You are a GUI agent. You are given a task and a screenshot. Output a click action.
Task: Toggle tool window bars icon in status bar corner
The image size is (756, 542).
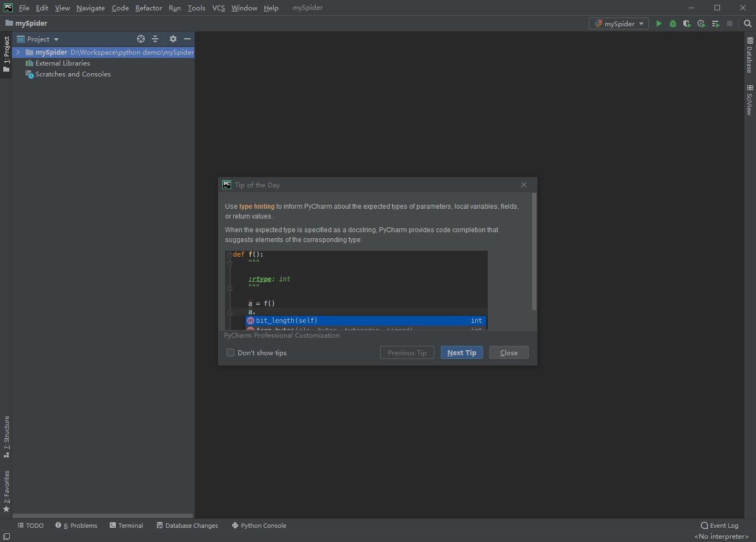point(7,537)
